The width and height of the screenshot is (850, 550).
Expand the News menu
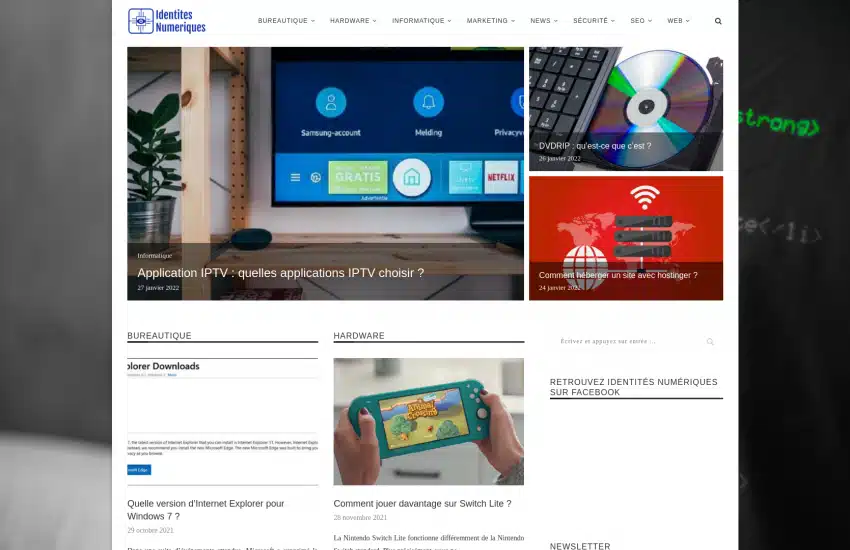(x=544, y=21)
